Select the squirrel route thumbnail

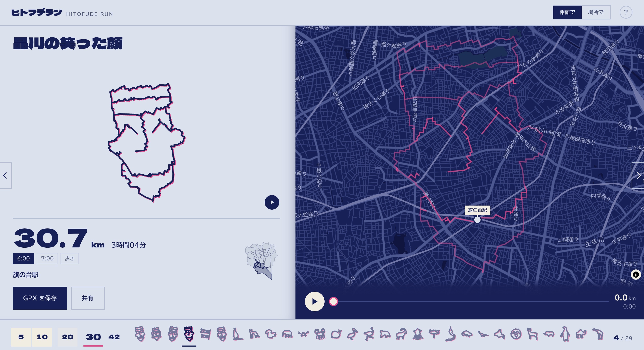tap(270, 334)
